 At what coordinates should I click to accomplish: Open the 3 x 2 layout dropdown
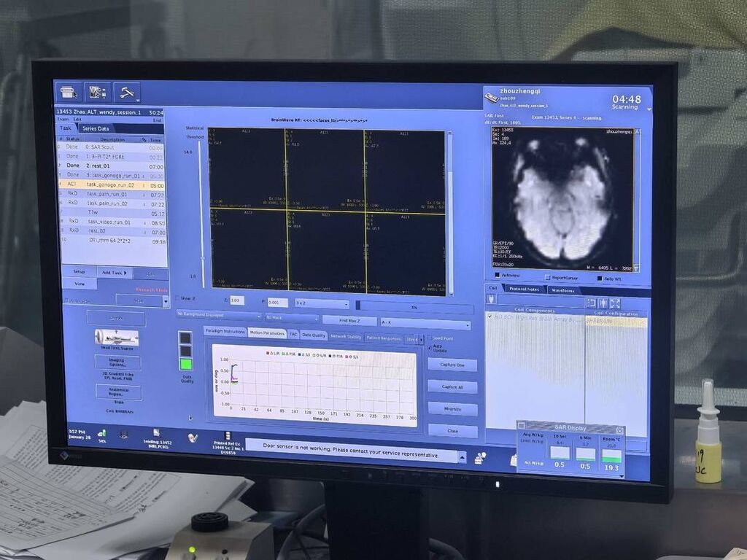(322, 303)
